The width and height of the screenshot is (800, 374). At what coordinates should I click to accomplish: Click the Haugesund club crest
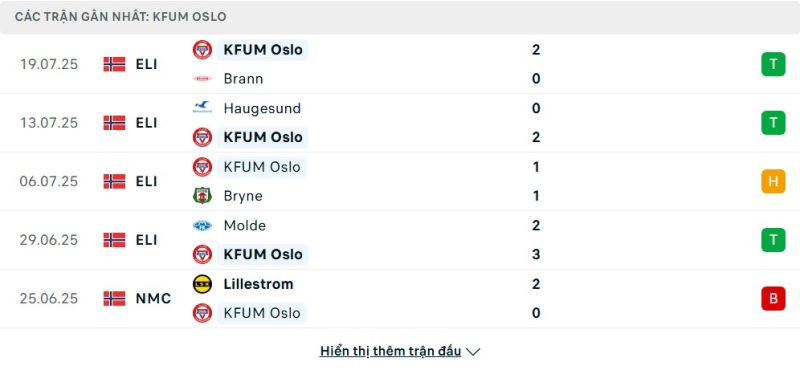202,108
